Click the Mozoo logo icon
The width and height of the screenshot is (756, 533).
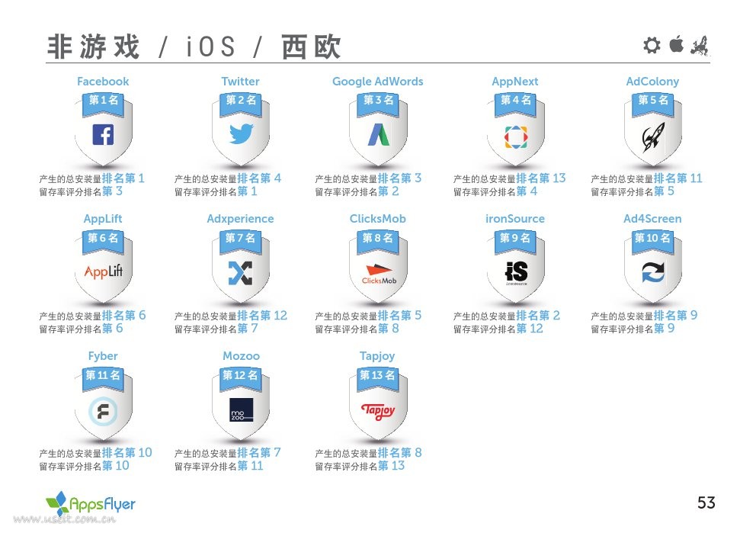click(241, 410)
